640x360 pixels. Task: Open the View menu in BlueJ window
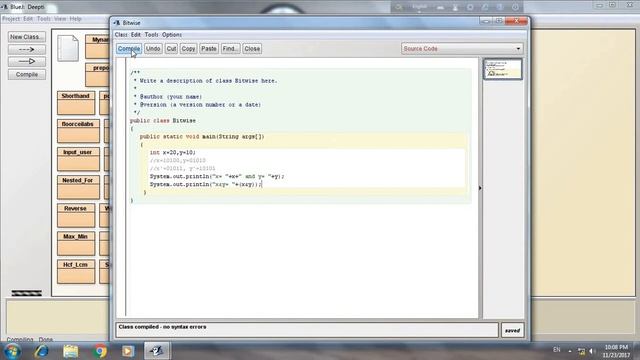[60, 19]
